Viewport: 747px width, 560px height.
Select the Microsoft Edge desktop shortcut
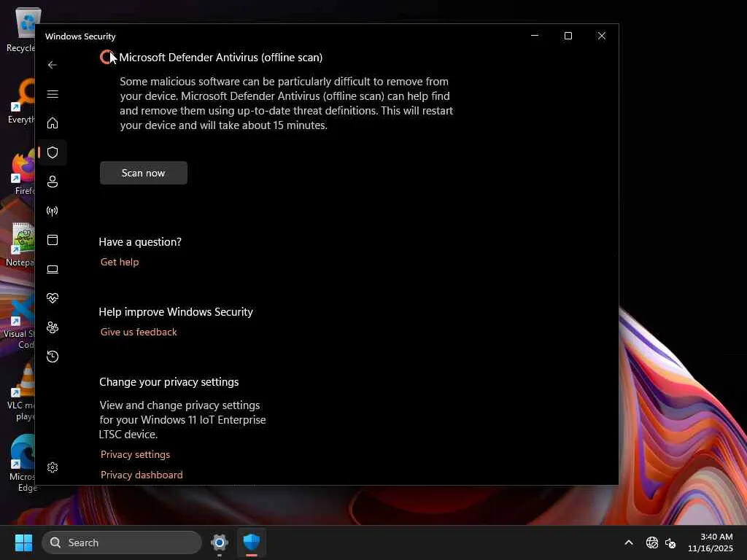21,463
